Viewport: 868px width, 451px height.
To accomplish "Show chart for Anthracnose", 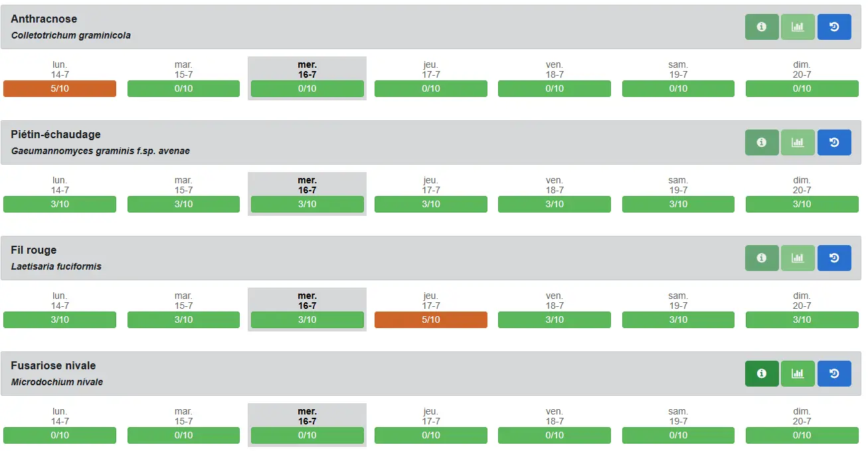I will pyautogui.click(x=798, y=27).
